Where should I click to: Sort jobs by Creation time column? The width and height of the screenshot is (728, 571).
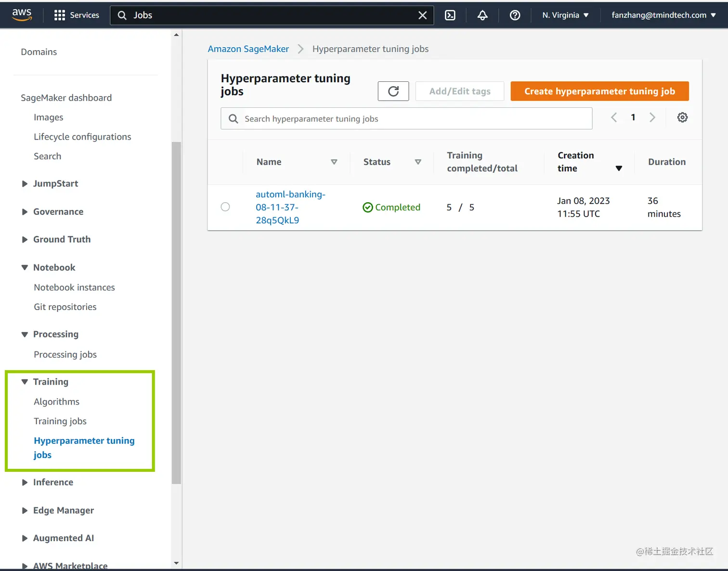[x=619, y=169]
